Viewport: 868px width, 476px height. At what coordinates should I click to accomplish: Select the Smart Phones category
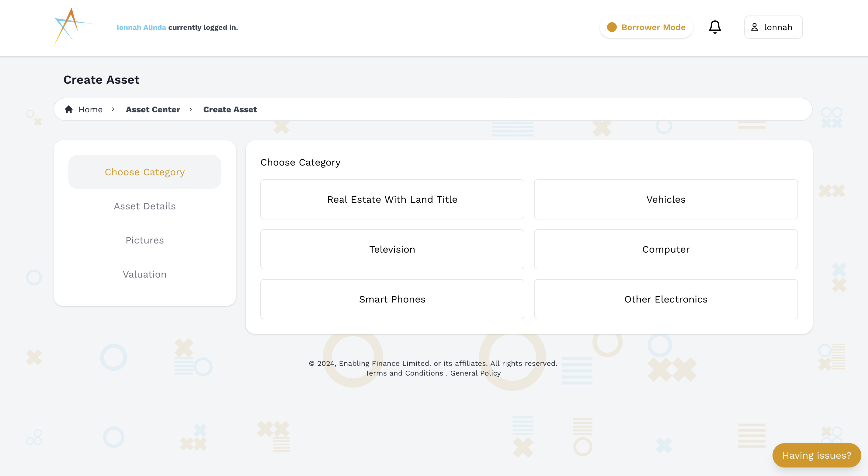click(x=392, y=299)
